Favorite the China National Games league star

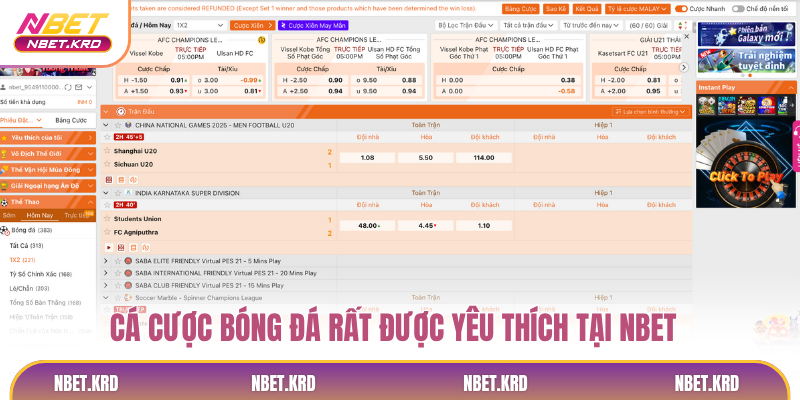click(118, 125)
